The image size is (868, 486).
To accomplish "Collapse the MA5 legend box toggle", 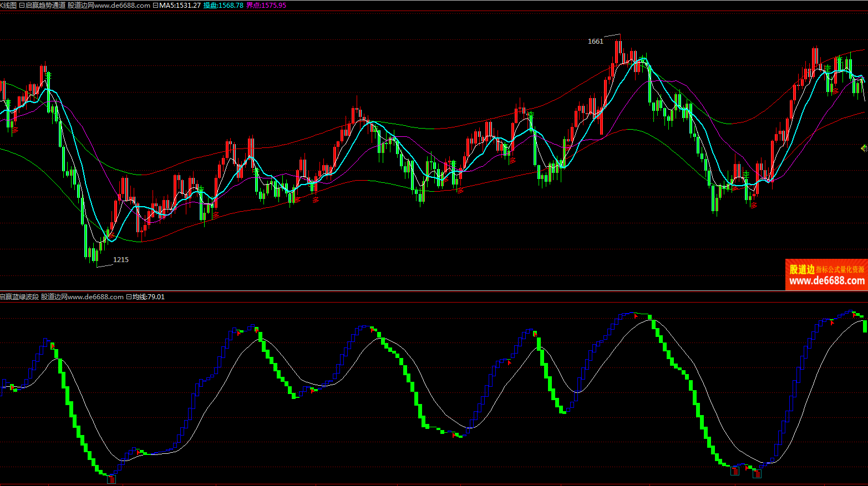I will pyautogui.click(x=155, y=6).
